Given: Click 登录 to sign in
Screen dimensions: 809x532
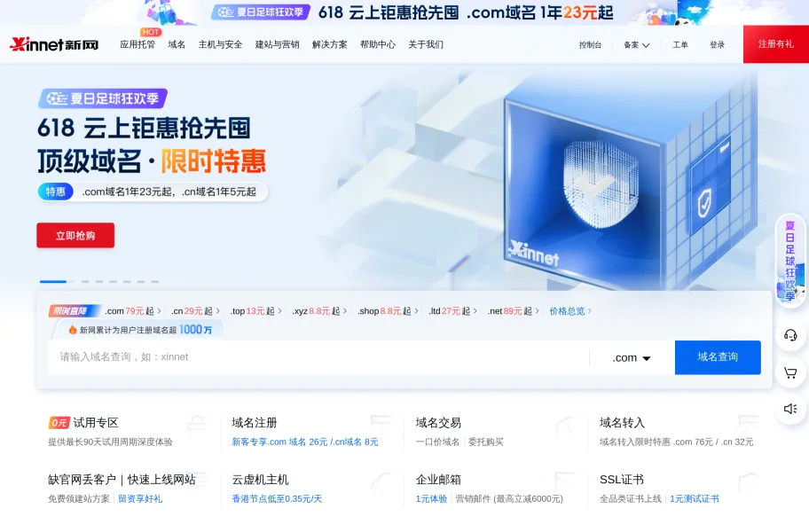Looking at the screenshot, I should (x=717, y=45).
